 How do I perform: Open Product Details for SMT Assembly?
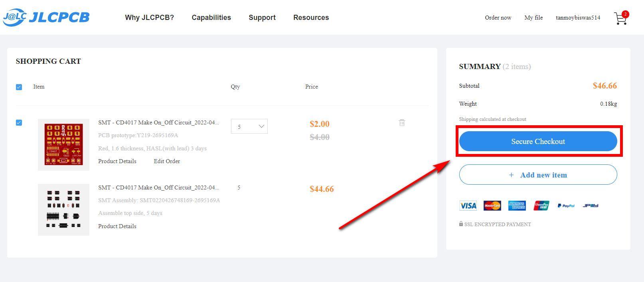(117, 226)
